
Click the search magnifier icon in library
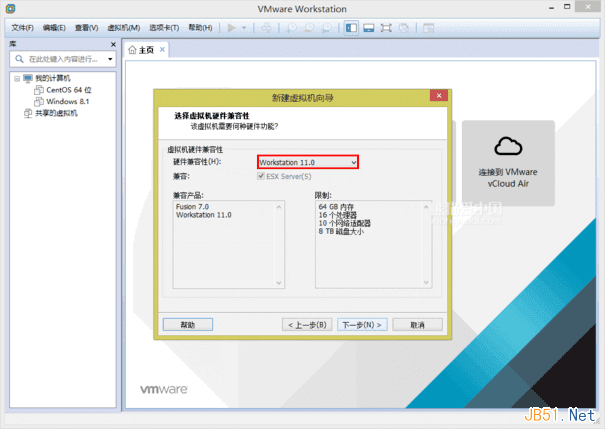(19, 59)
